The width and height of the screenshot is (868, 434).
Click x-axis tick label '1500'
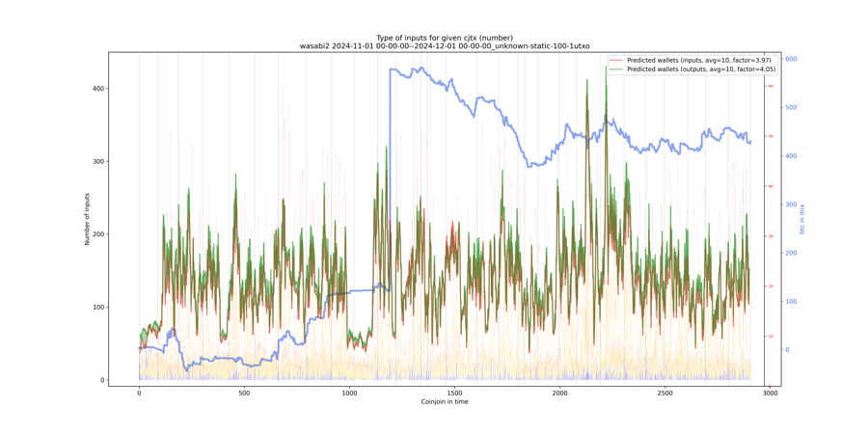454,393
